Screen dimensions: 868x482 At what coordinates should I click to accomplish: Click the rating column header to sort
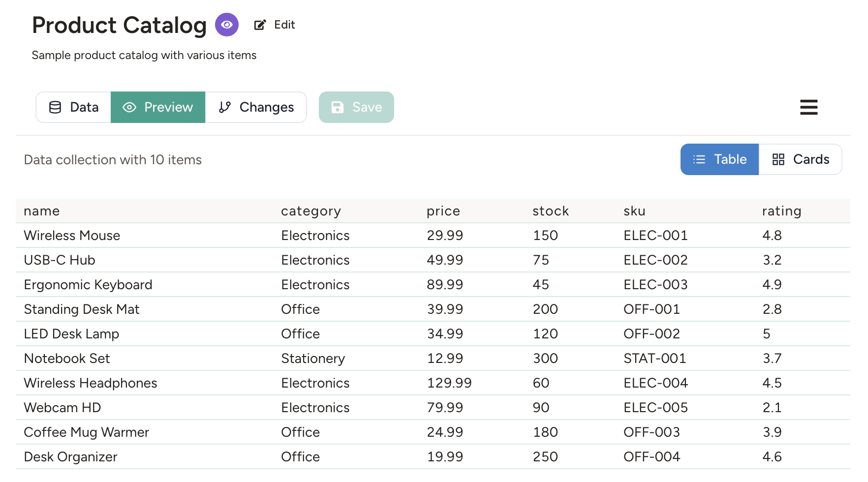tap(781, 211)
